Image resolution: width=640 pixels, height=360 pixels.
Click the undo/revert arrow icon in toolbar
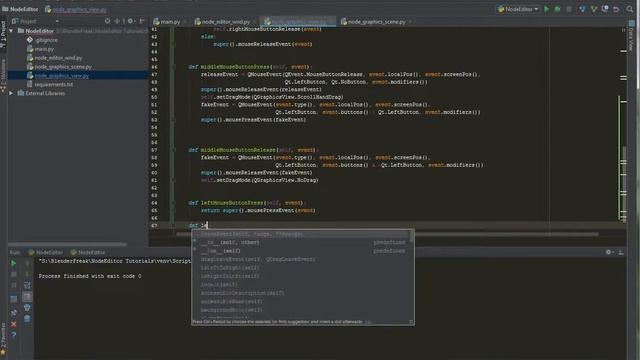(x=616, y=9)
